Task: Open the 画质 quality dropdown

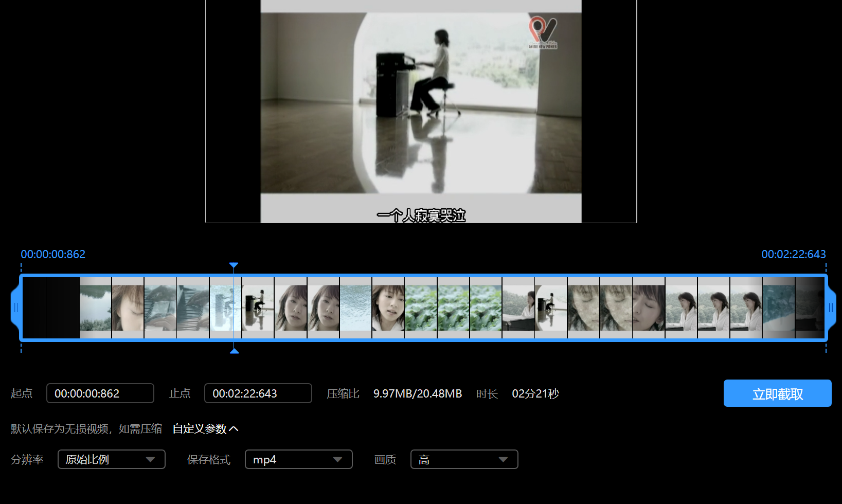Action: point(464,459)
